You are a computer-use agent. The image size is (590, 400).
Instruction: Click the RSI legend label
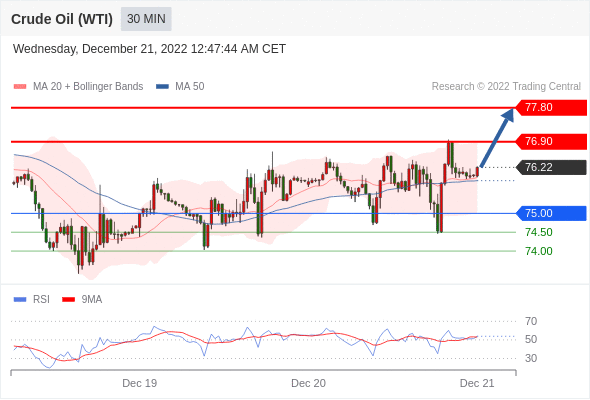pos(41,300)
